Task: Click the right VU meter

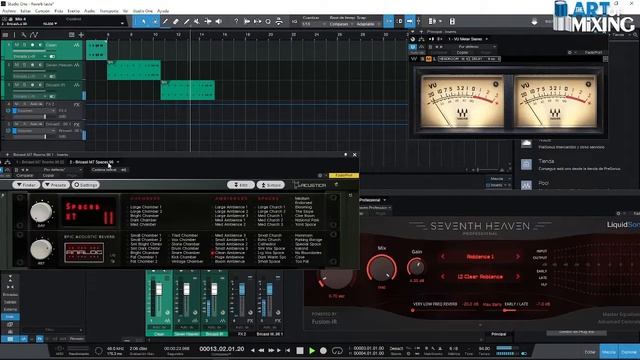Action: pos(555,102)
